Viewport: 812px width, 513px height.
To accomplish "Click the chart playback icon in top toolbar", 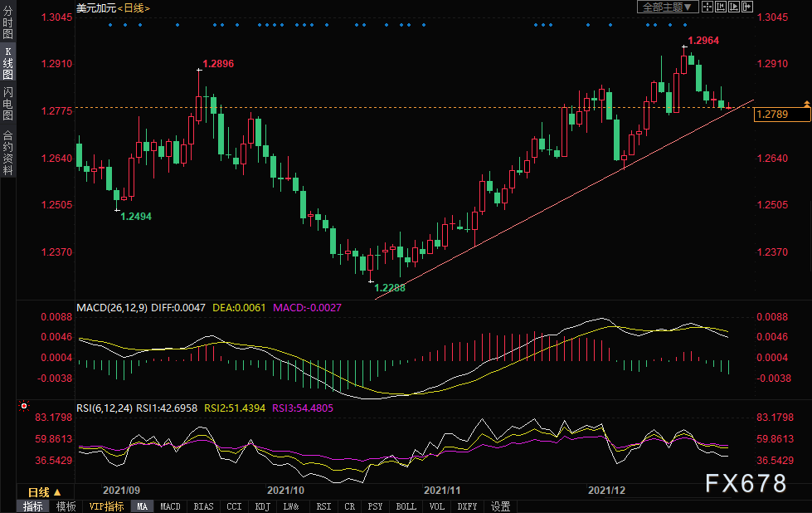I will 733,7.
